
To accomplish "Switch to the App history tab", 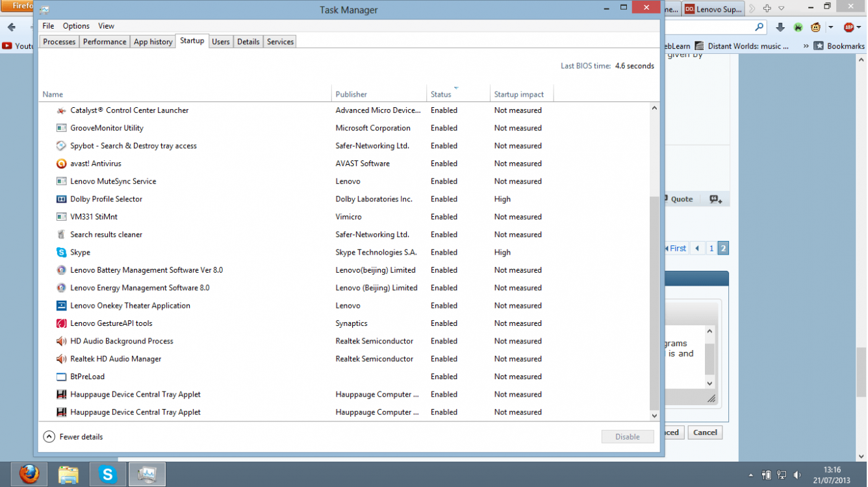I will [153, 42].
